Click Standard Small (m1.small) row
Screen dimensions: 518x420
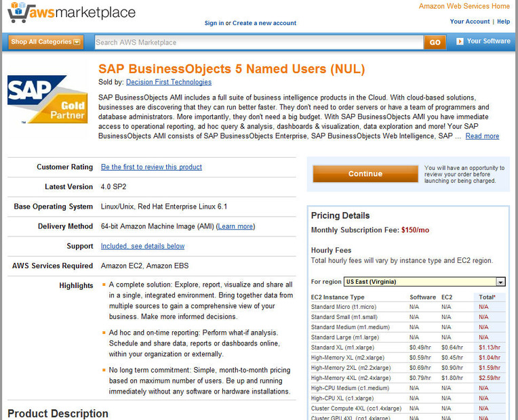408,317
